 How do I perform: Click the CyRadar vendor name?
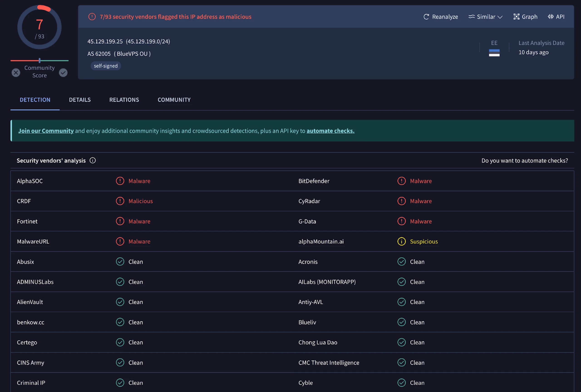(x=309, y=201)
